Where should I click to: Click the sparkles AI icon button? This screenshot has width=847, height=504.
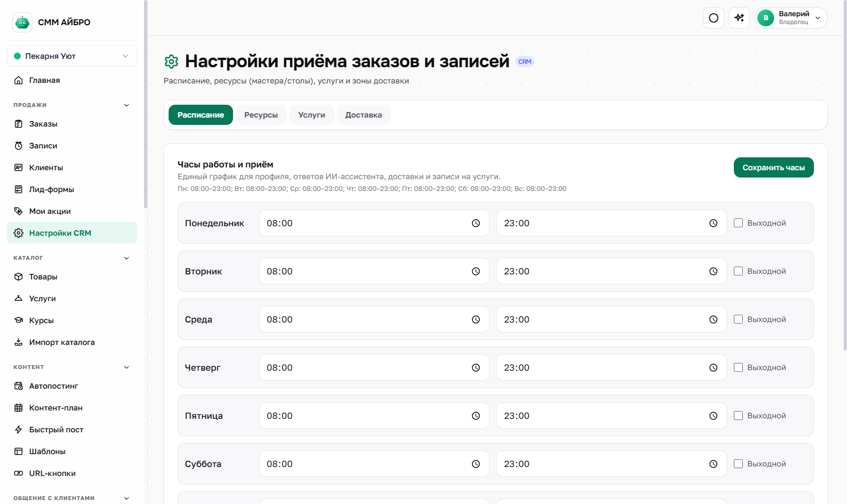point(739,18)
